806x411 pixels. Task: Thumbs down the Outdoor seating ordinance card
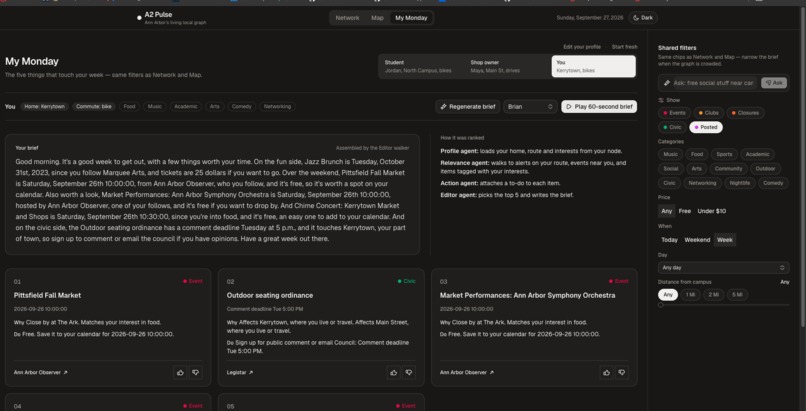click(409, 372)
